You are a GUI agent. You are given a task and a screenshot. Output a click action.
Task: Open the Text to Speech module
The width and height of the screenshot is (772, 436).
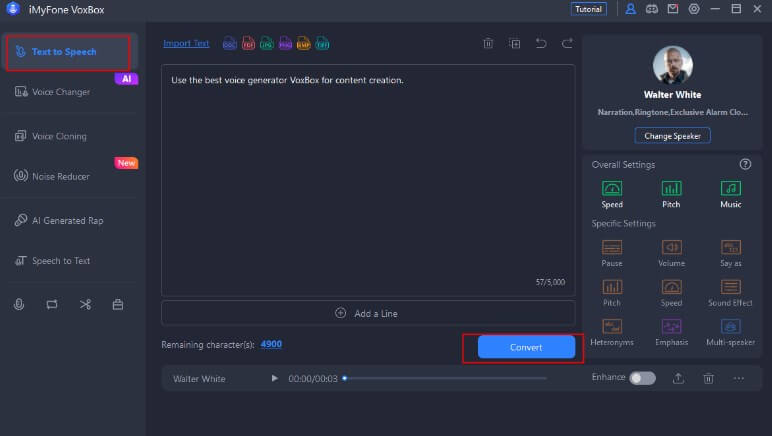tap(68, 52)
